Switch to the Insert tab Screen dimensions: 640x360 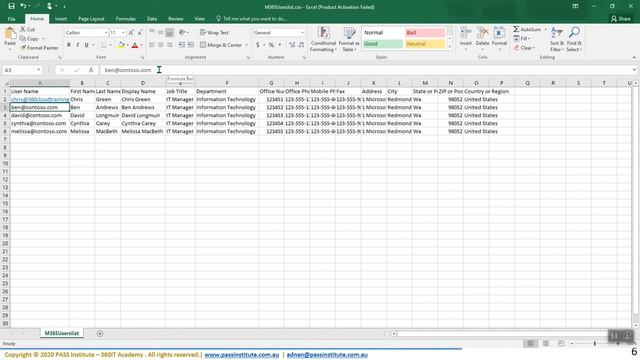click(x=61, y=19)
